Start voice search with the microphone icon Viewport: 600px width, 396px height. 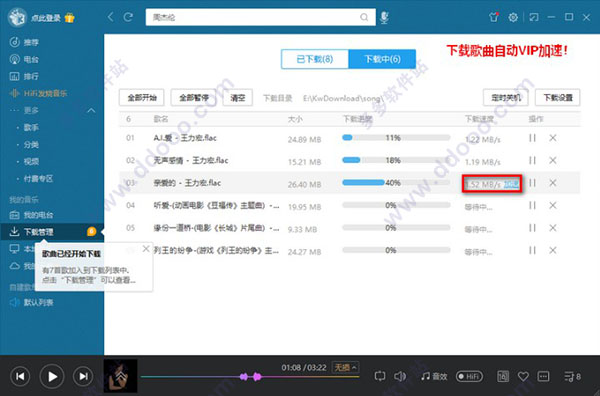coord(384,17)
